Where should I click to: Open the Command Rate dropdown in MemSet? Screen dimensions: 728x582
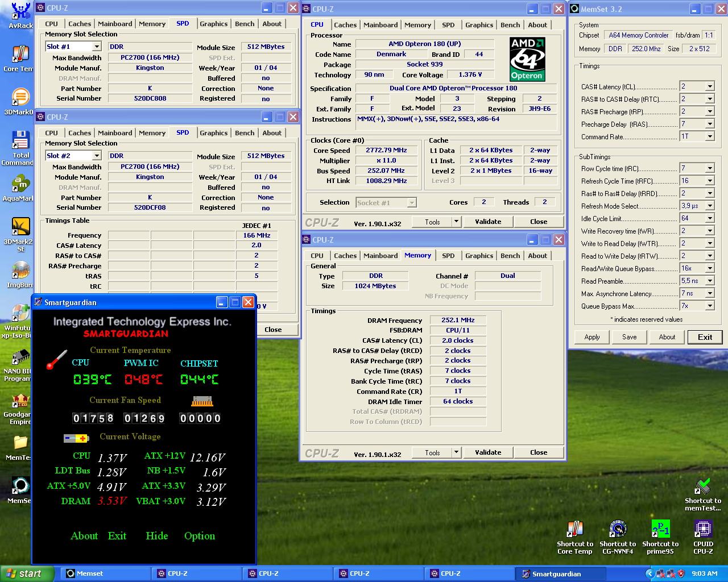[709, 136]
